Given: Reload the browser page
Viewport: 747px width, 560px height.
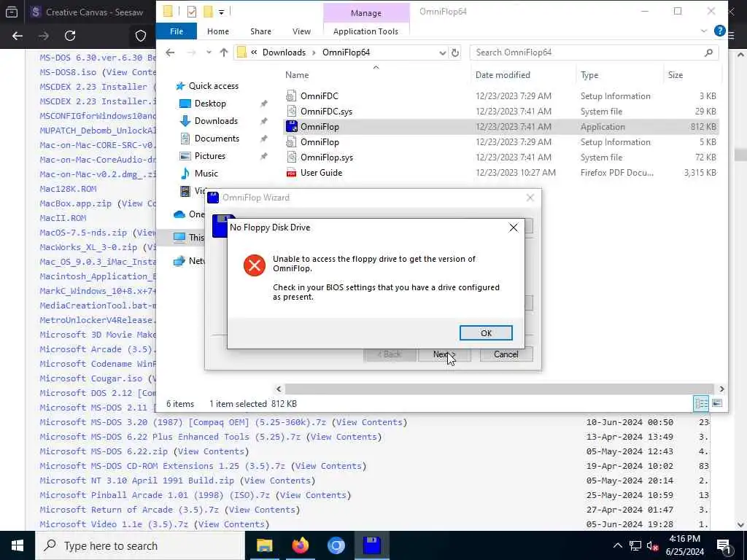Looking at the screenshot, I should (70, 36).
